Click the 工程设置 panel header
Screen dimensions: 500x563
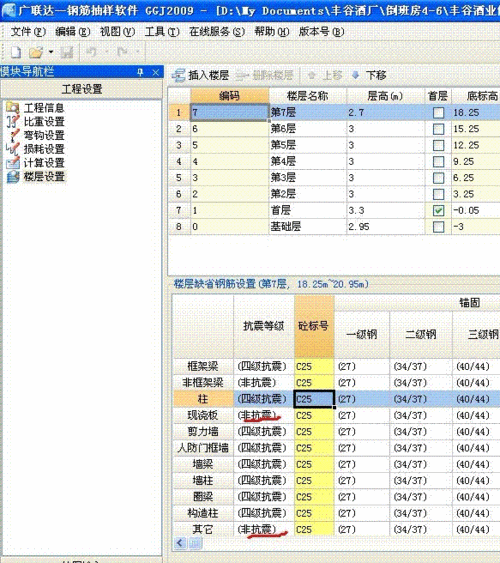coord(82,89)
